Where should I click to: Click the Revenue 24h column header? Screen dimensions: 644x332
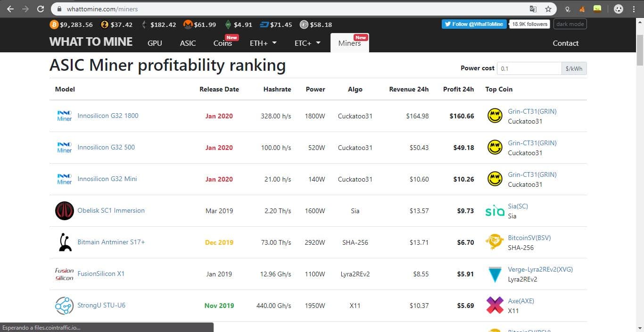(x=409, y=89)
